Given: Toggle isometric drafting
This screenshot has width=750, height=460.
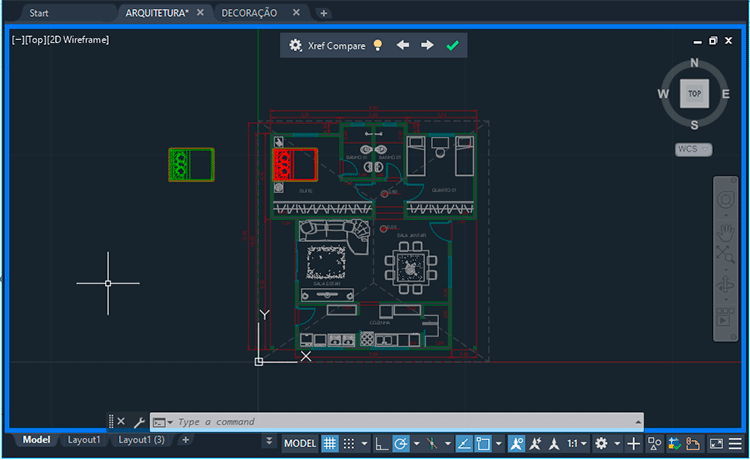Looking at the screenshot, I should point(432,444).
